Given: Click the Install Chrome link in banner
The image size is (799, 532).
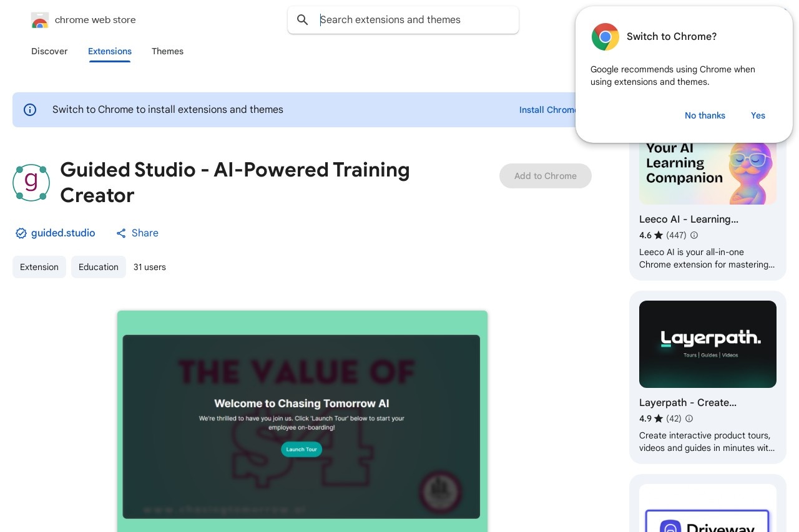Looking at the screenshot, I should (547, 110).
